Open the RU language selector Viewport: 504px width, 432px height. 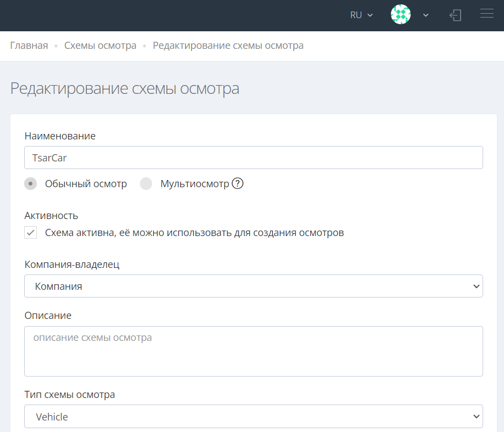click(361, 15)
